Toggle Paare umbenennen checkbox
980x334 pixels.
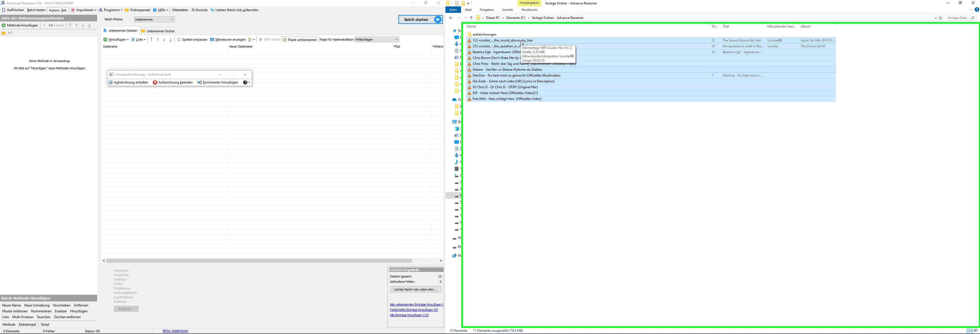coord(285,40)
